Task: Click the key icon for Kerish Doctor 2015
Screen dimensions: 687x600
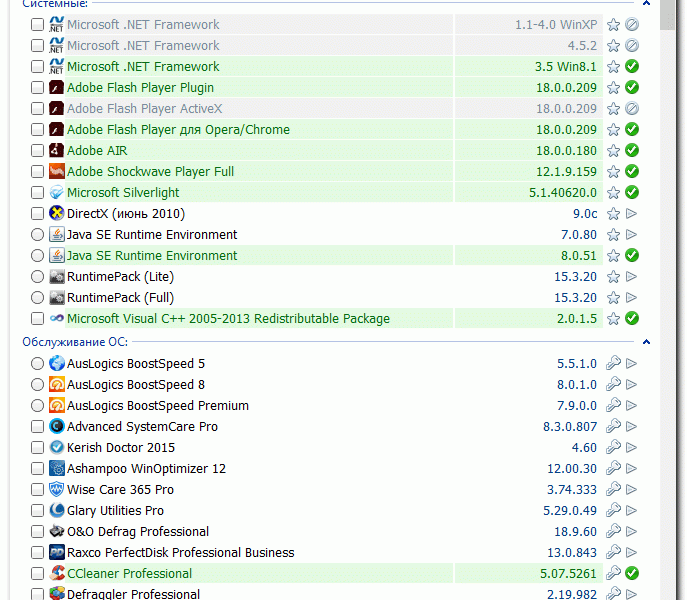Action: 613,447
